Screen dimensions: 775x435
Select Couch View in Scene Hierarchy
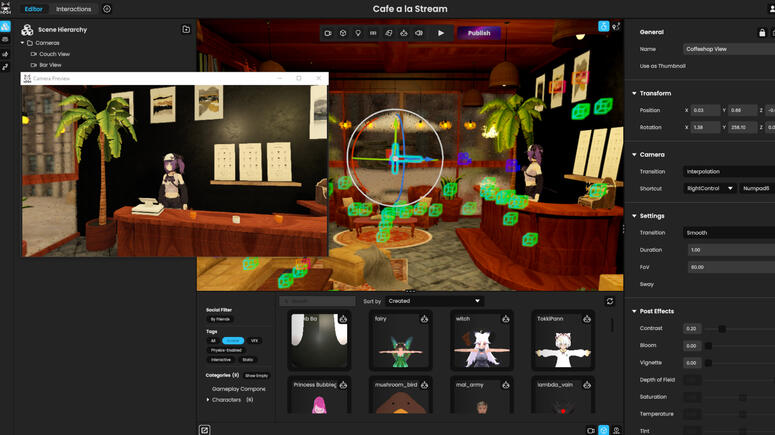[x=54, y=54]
